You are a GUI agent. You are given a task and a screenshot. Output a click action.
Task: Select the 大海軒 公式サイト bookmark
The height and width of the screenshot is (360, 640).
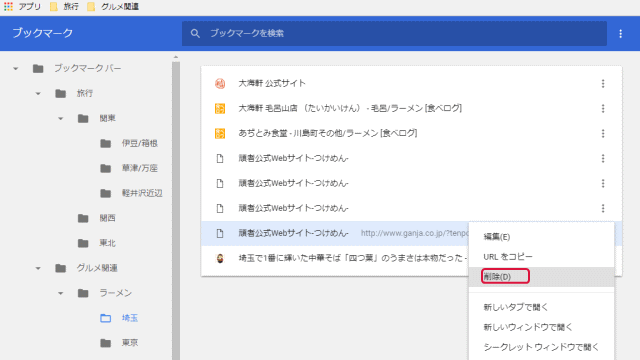[x=411, y=84]
